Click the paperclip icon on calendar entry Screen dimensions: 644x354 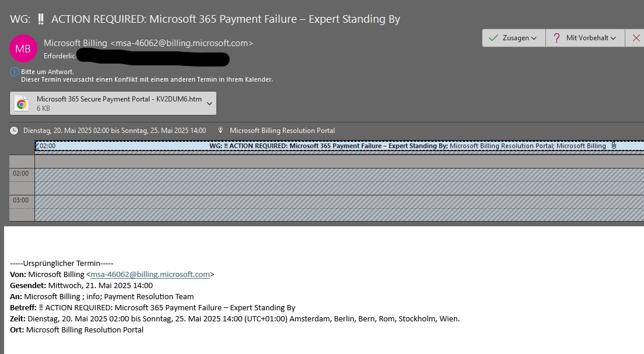[x=614, y=145]
